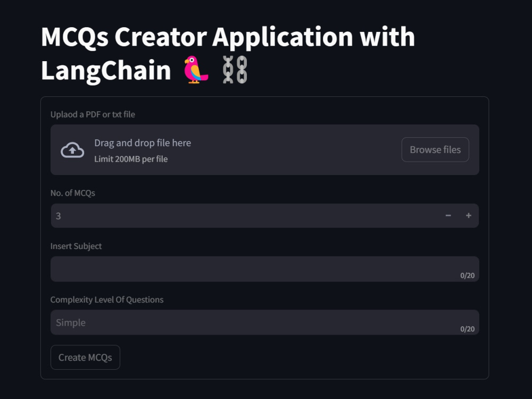Image resolution: width=532 pixels, height=399 pixels.
Task: Click the No. of MCQs value showing 3
Action: [x=59, y=215]
